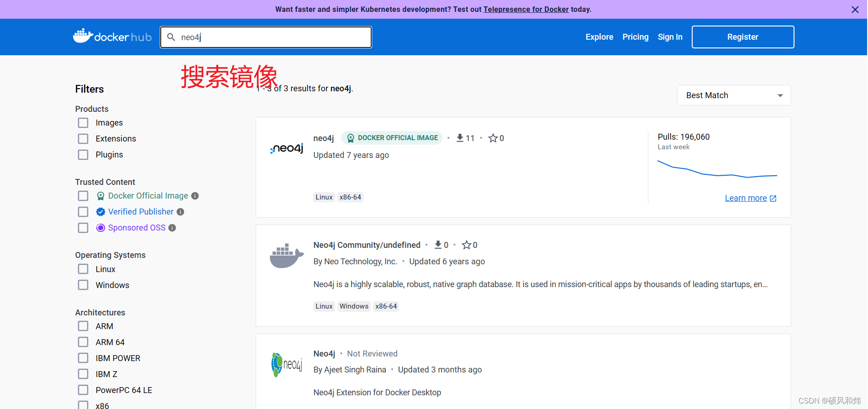868x409 pixels.
Task: Click 'Not Reviewed' label on Neo4j extension
Action: click(372, 354)
